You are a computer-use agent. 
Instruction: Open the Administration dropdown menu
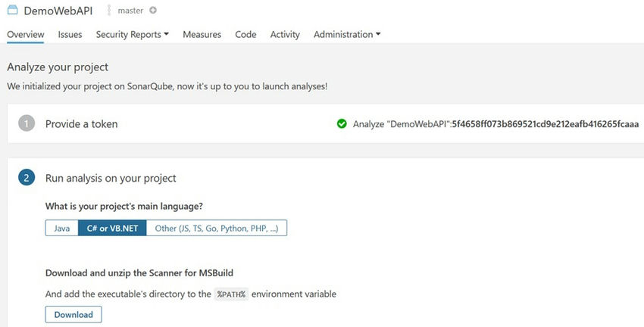tap(347, 35)
